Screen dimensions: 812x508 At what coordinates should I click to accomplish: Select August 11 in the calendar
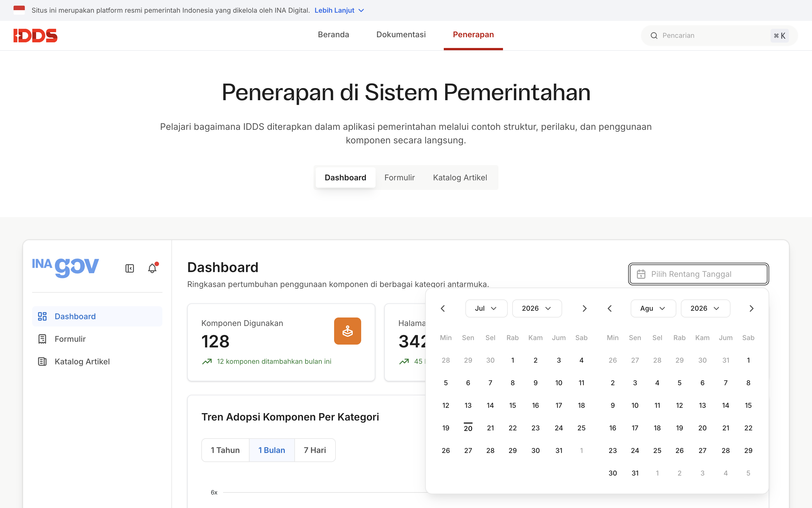657,405
